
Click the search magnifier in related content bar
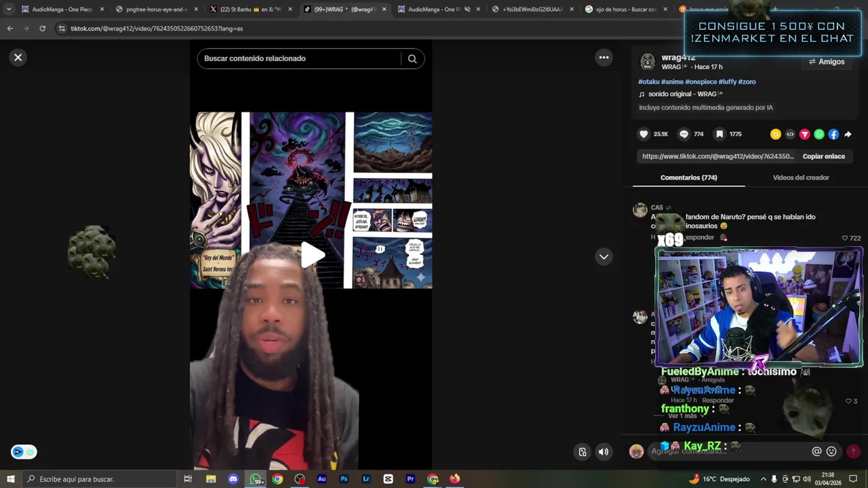(x=412, y=58)
